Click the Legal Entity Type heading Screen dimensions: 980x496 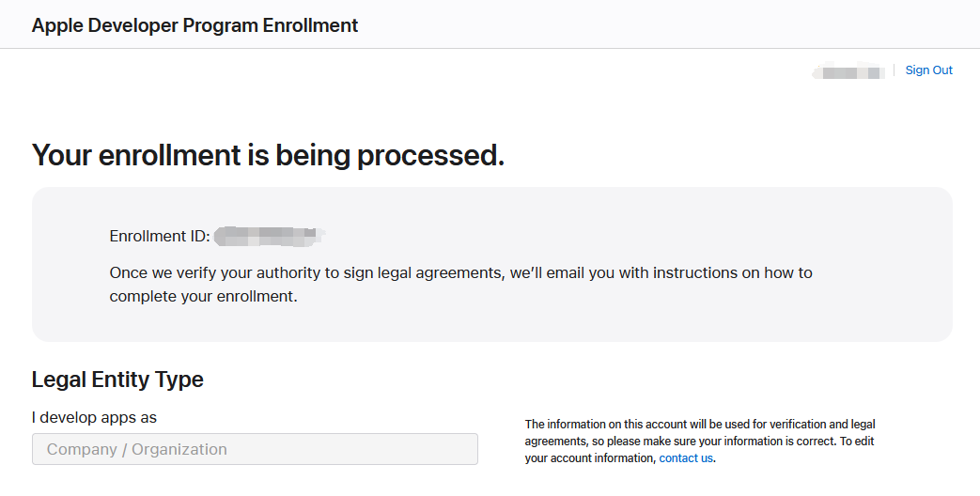117,380
